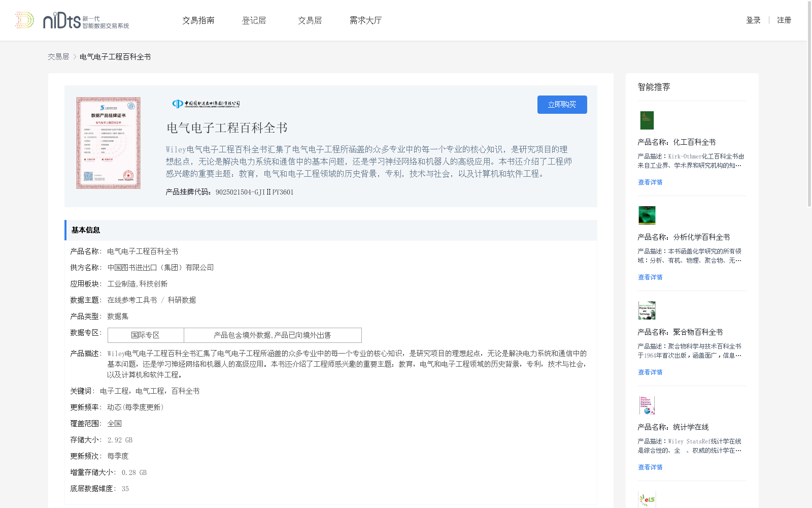Viewport: 812px width, 508px height.
Task: Click the 国际专区 cell
Action: 146,335
